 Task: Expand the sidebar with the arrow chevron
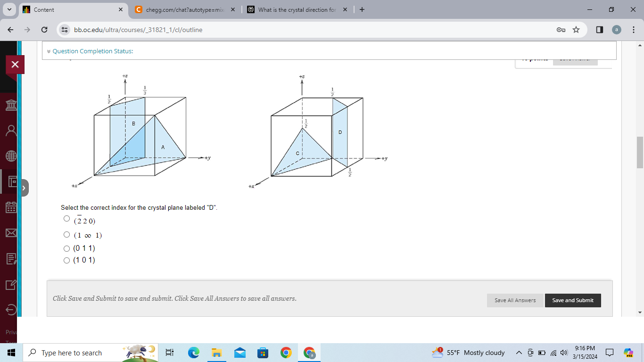click(x=24, y=187)
